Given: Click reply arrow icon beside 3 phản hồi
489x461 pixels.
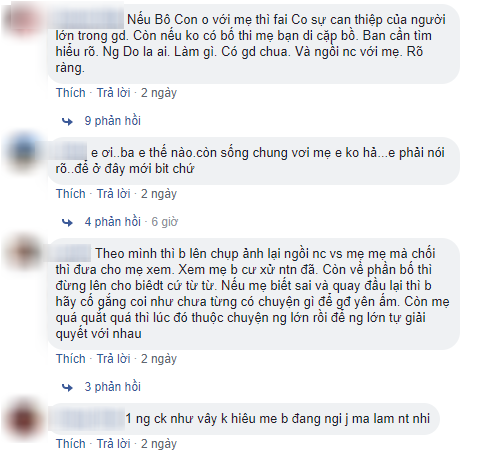Looking at the screenshot, I should point(68,387).
